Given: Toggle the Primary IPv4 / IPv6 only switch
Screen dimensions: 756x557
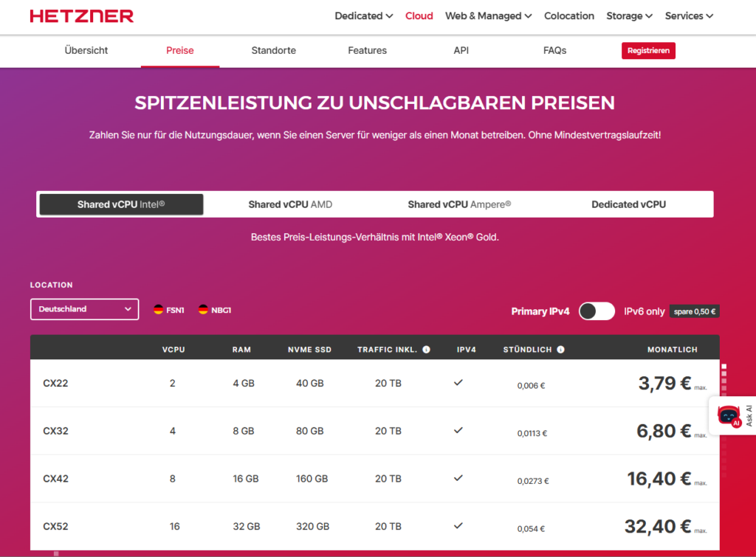Looking at the screenshot, I should click(x=597, y=311).
